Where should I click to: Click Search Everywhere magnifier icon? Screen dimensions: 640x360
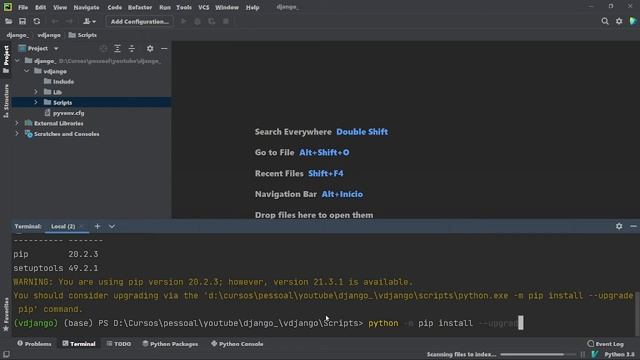pyautogui.click(x=605, y=21)
